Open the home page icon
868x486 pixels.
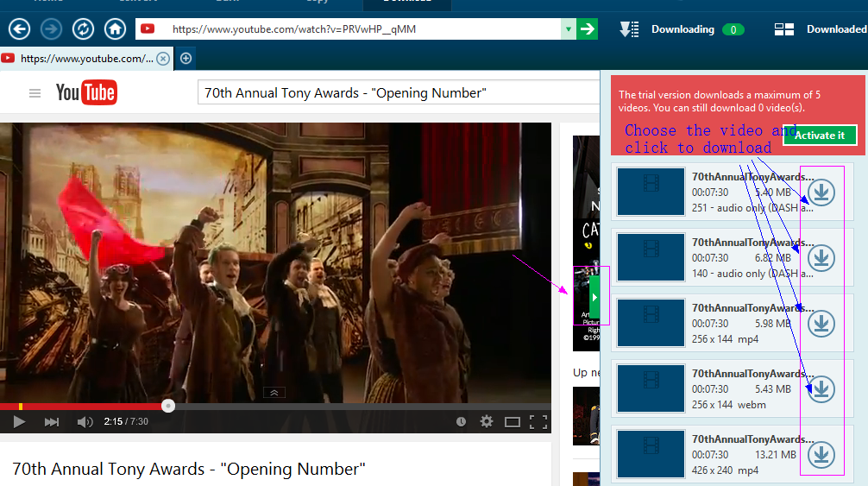(x=115, y=28)
